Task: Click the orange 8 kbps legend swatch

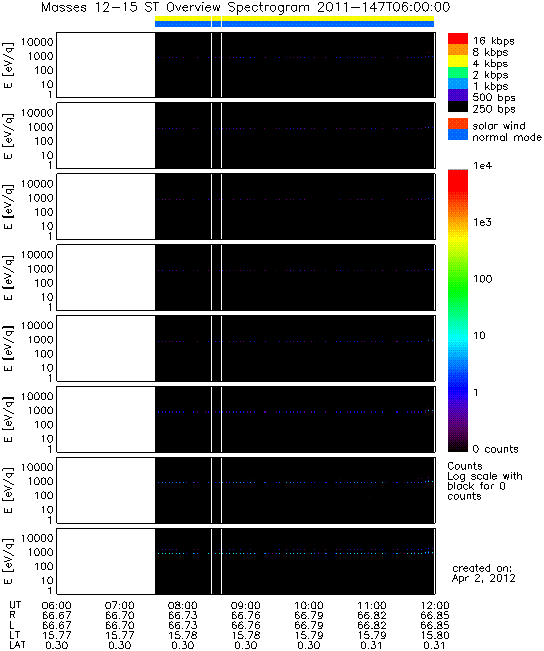Action: pos(458,50)
